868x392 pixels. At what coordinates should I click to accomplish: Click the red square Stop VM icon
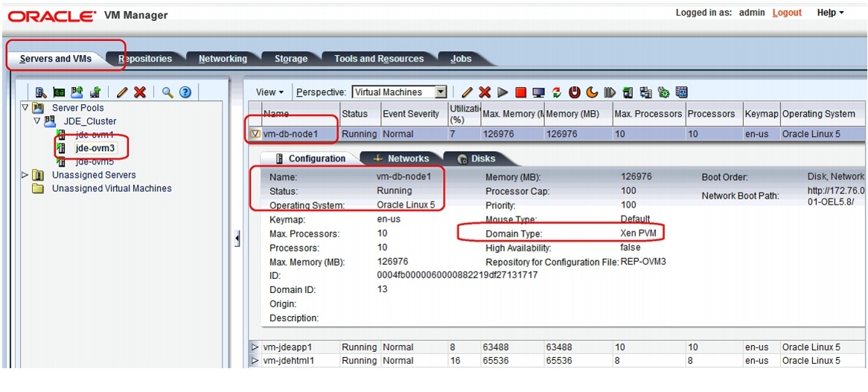point(520,92)
